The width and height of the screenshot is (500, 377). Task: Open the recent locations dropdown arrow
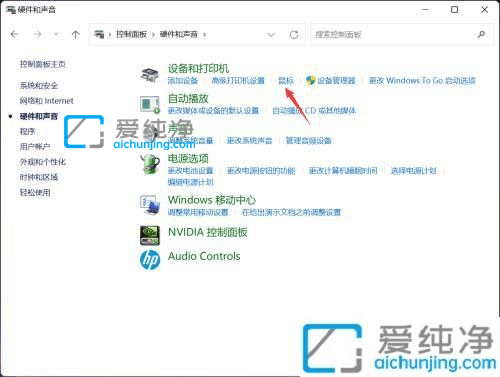(x=56, y=34)
